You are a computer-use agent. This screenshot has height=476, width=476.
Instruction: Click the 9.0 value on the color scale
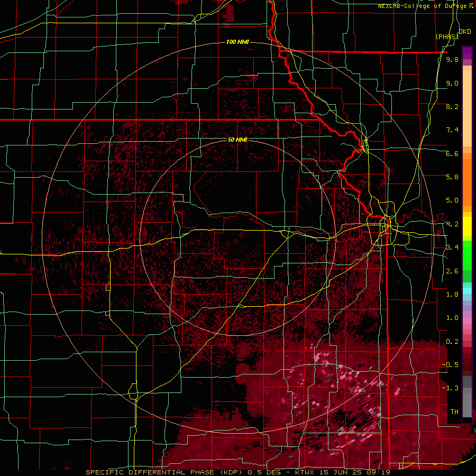click(x=452, y=83)
